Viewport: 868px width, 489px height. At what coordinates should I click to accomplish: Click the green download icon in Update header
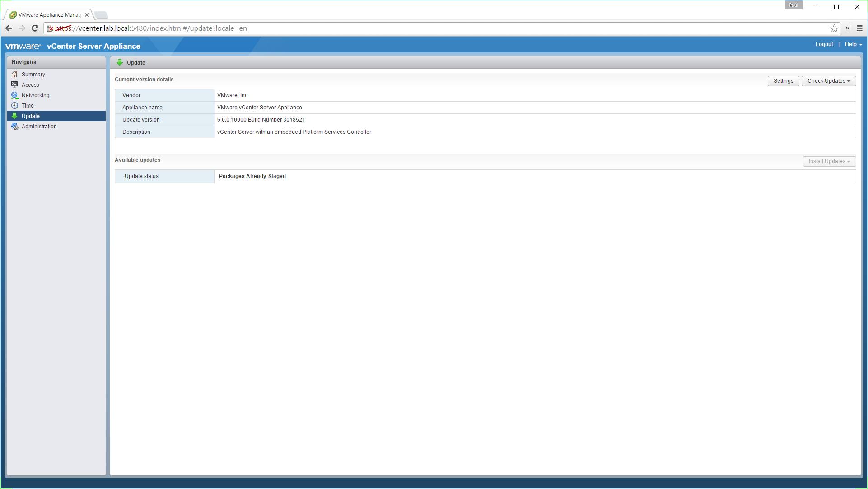pos(120,62)
